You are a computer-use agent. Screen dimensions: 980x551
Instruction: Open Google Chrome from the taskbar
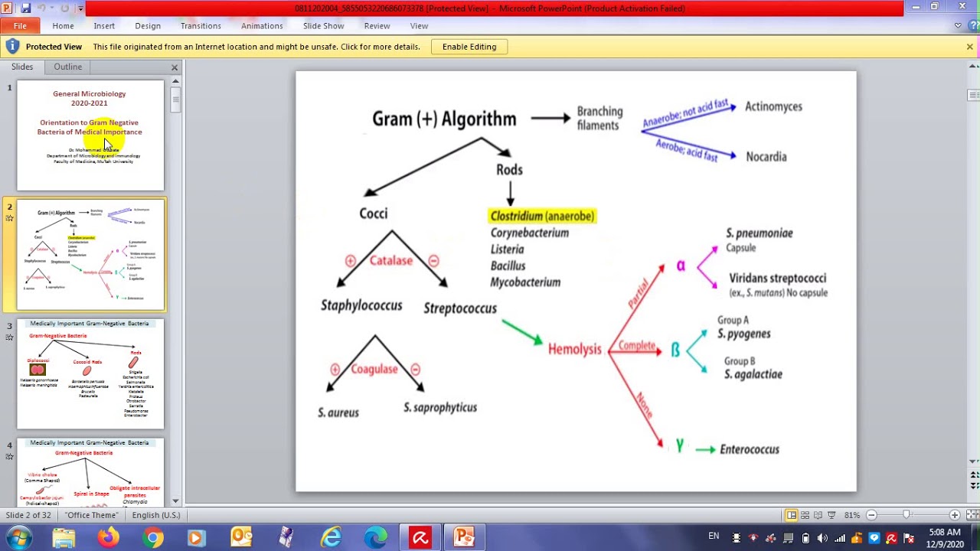[152, 538]
